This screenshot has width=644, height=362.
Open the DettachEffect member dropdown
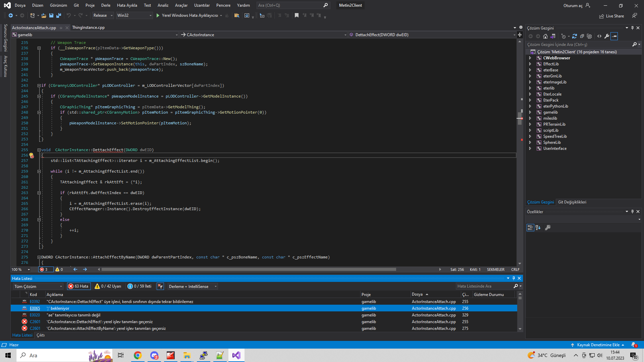click(x=432, y=35)
